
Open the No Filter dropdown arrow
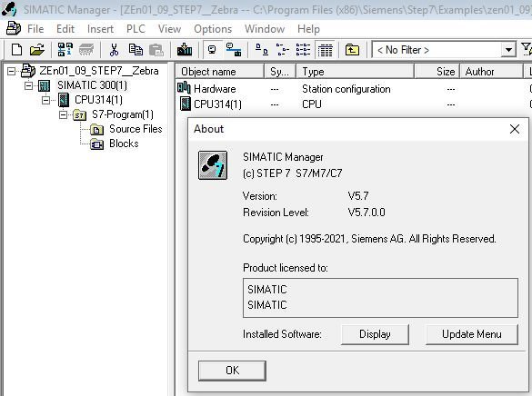[x=508, y=50]
